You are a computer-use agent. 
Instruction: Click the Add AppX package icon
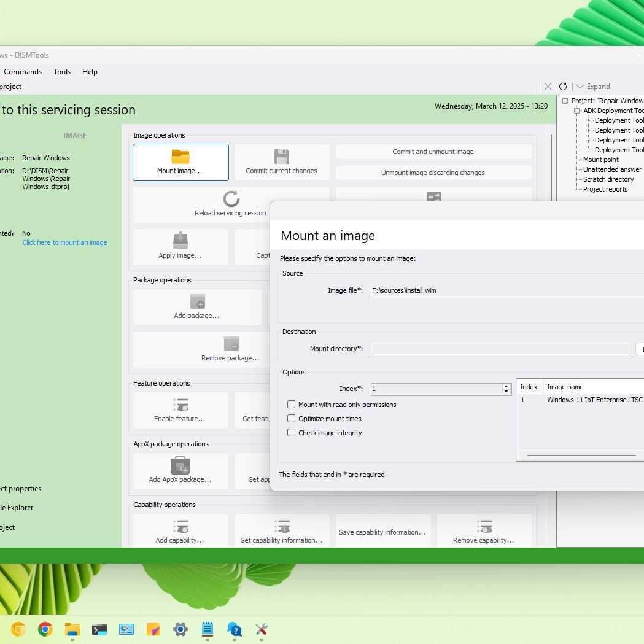pyautogui.click(x=180, y=465)
